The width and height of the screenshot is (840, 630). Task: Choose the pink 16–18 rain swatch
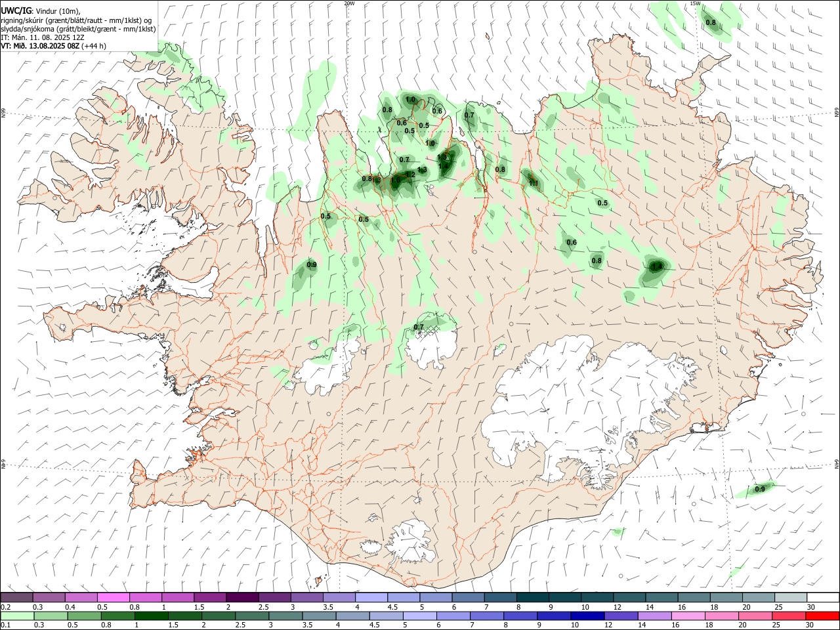688,616
